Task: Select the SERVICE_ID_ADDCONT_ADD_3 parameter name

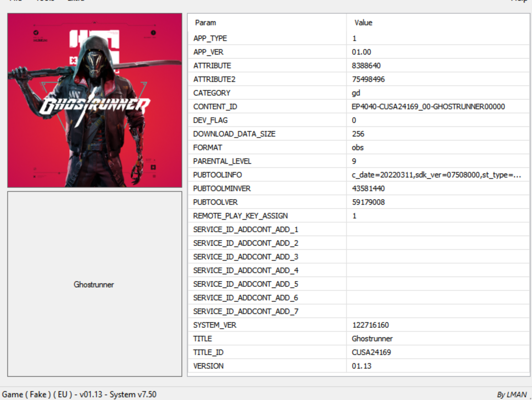Action: (246, 257)
